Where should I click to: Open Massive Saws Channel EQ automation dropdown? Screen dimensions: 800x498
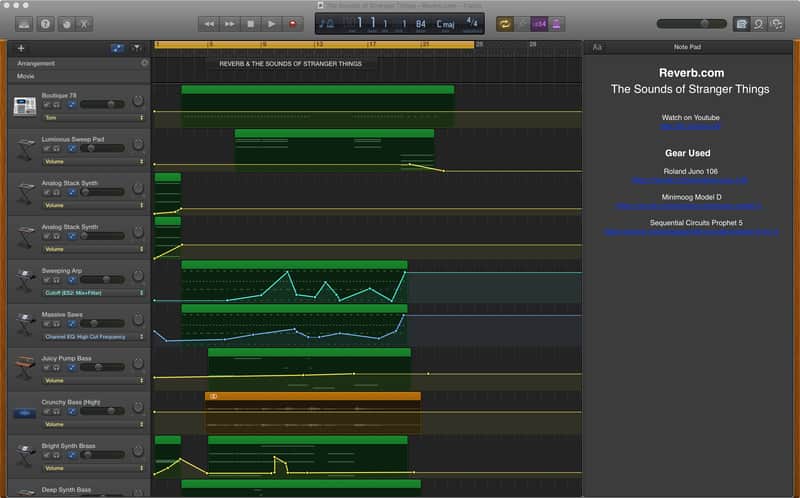93,337
